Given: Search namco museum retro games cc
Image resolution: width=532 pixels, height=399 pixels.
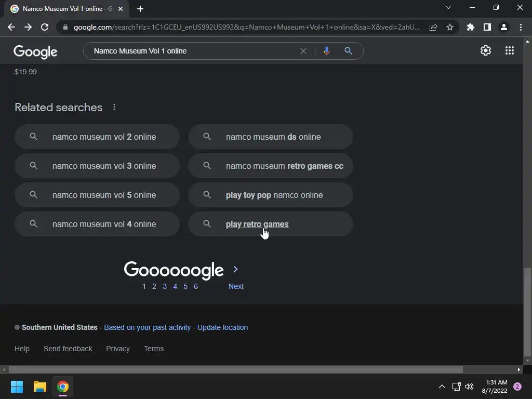Looking at the screenshot, I should 271,166.
